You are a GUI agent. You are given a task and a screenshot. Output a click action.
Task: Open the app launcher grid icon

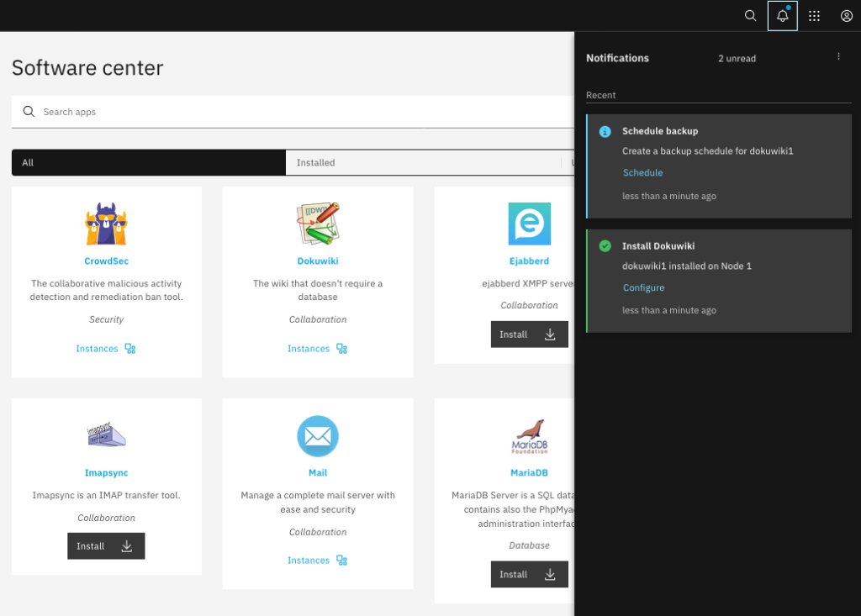pyautogui.click(x=814, y=16)
